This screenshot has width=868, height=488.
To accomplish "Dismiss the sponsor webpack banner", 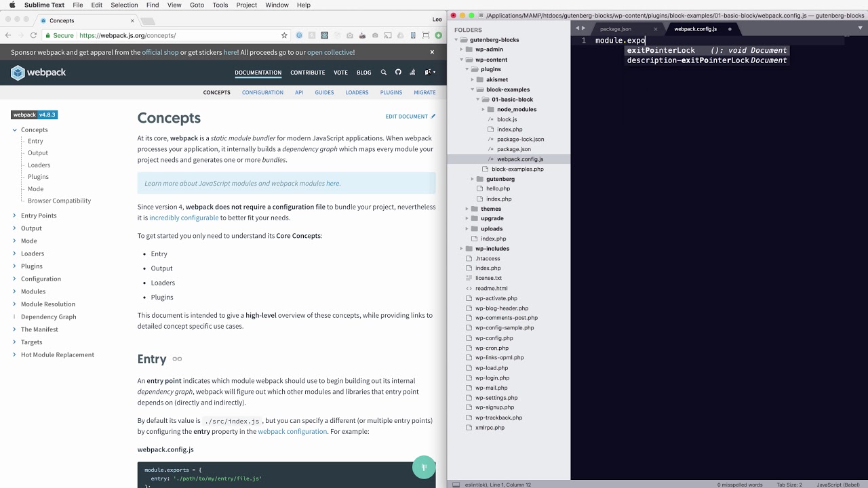I will [x=432, y=52].
